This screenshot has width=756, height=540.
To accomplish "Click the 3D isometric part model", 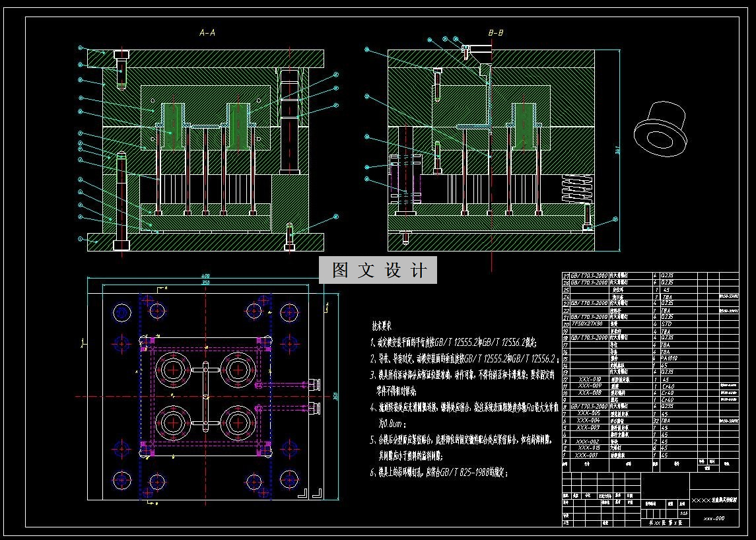I will pos(660,129).
